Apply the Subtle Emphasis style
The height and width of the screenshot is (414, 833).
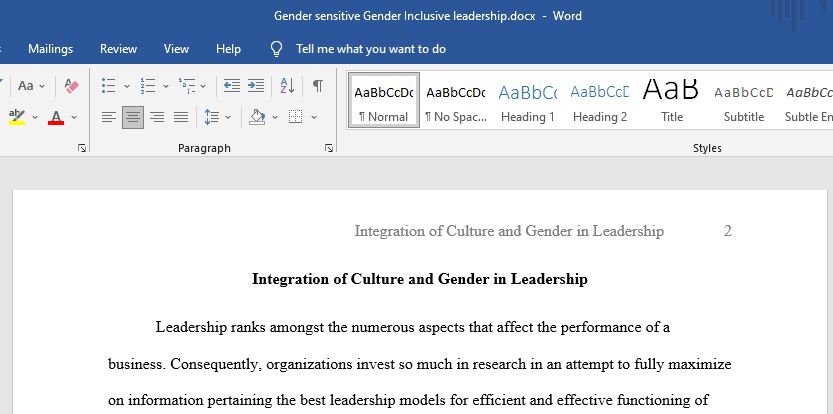(808, 100)
